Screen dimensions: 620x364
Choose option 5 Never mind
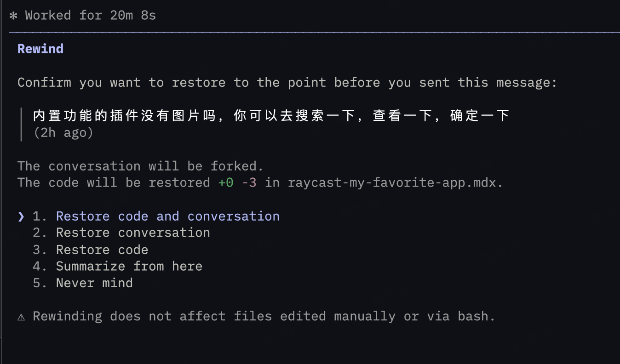click(94, 283)
